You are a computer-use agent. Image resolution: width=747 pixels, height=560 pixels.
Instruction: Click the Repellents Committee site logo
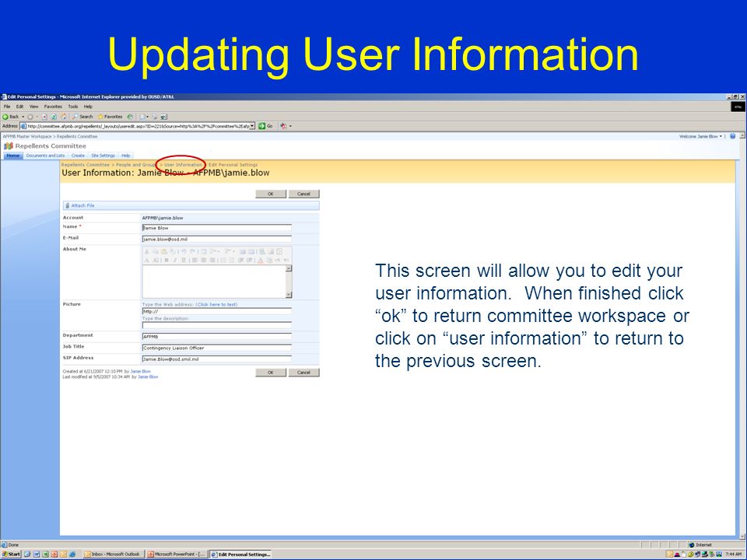tap(8, 145)
